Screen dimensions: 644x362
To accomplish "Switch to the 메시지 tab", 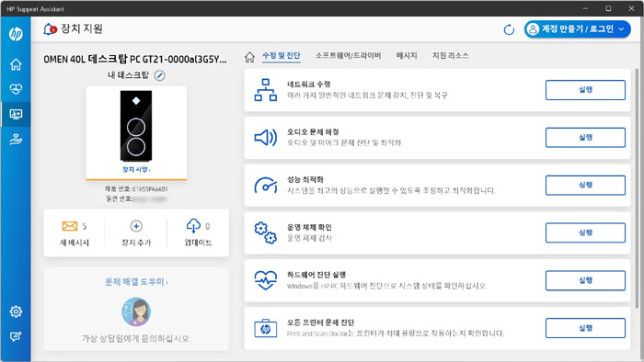I will click(407, 56).
